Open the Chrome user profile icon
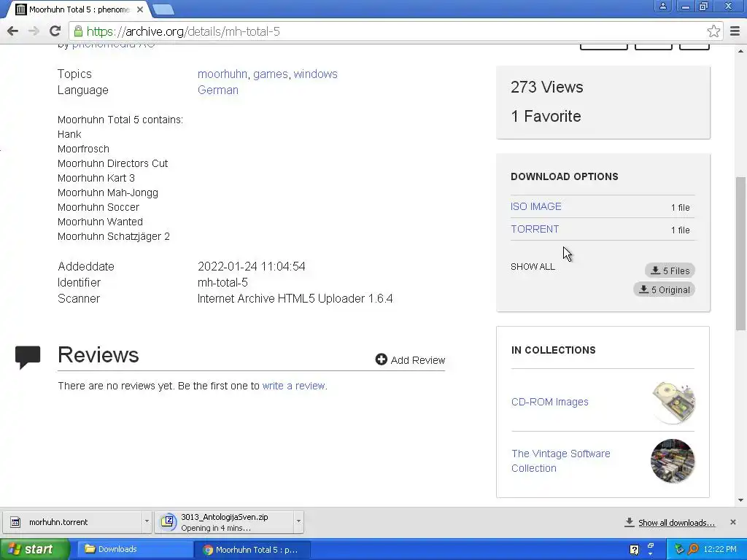Viewport: 747px width, 560px height. pyautogui.click(x=662, y=6)
